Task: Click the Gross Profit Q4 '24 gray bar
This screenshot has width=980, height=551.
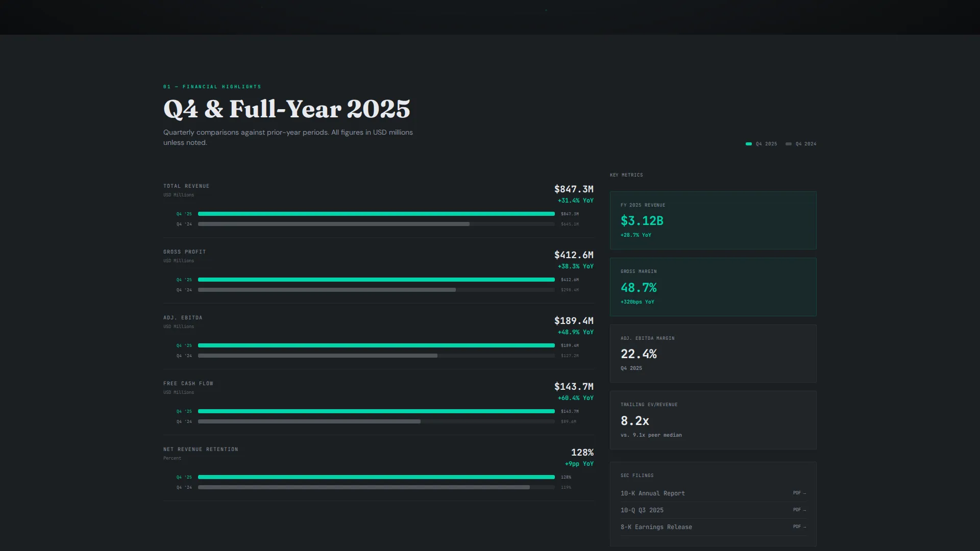Action: click(x=327, y=290)
